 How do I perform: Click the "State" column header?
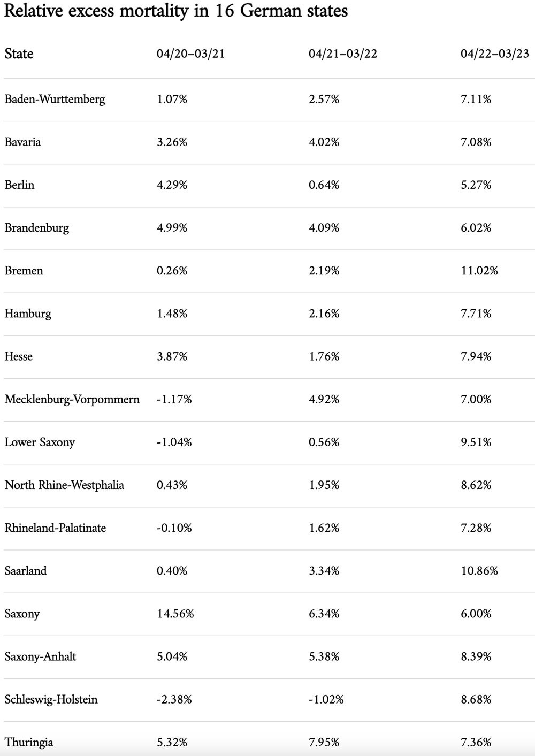(x=19, y=54)
